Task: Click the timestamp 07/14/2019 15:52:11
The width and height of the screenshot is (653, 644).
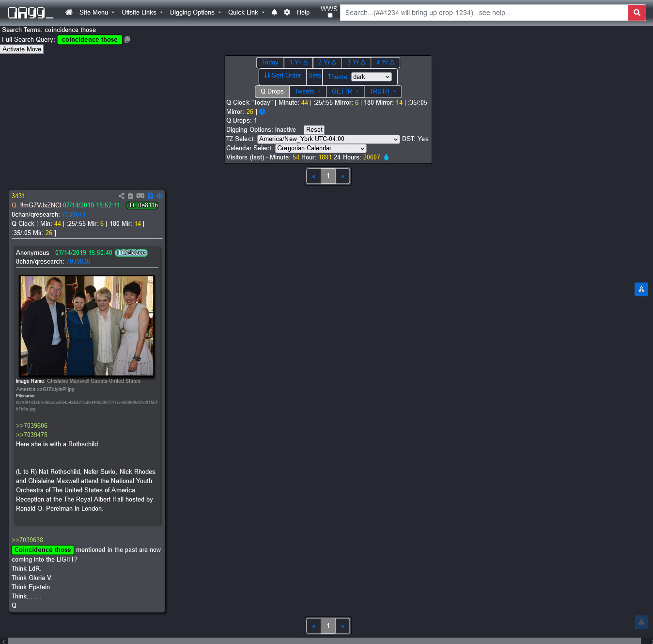Action: pyautogui.click(x=92, y=205)
